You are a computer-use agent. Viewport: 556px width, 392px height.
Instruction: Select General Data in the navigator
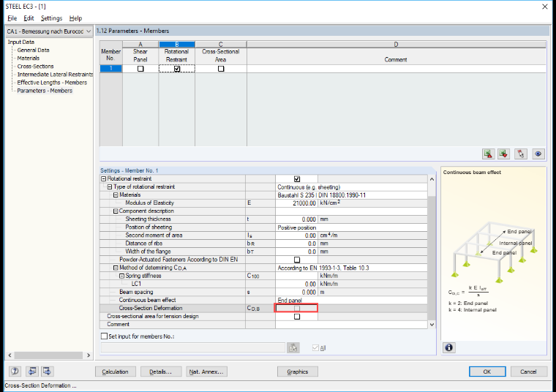click(x=34, y=50)
